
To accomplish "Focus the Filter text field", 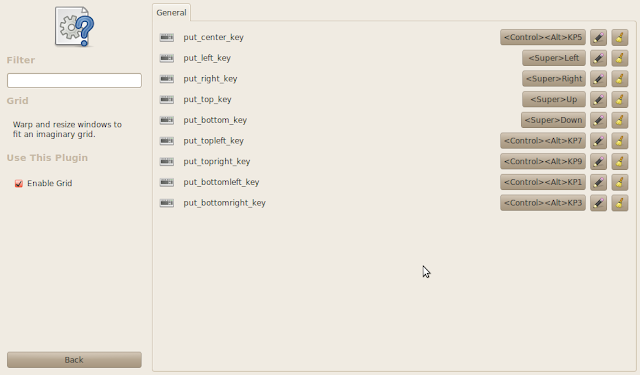I will click(74, 80).
